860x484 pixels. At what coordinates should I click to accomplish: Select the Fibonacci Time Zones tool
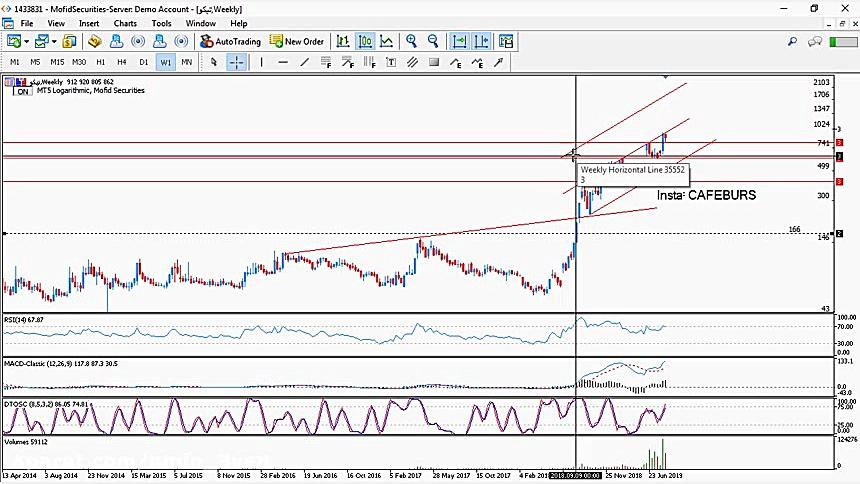(x=369, y=62)
